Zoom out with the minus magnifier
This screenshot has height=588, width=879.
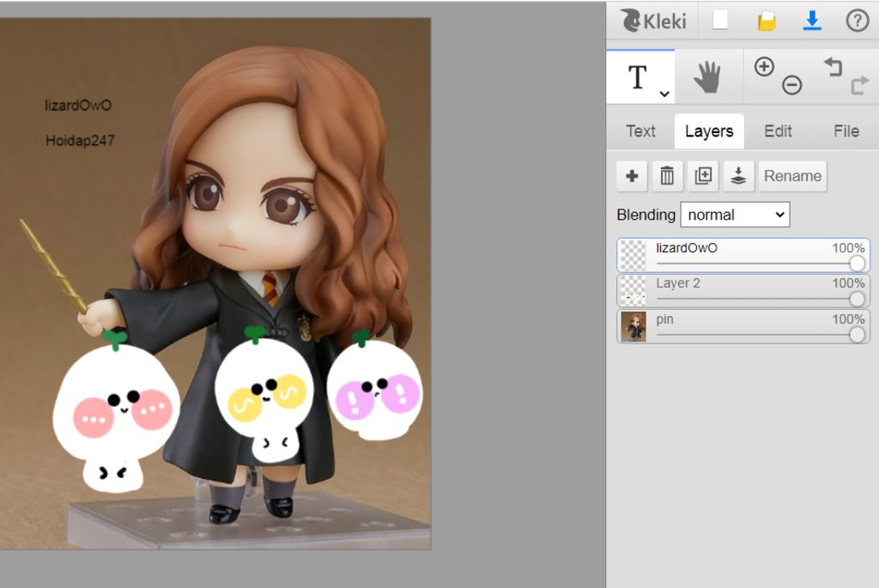(x=791, y=85)
